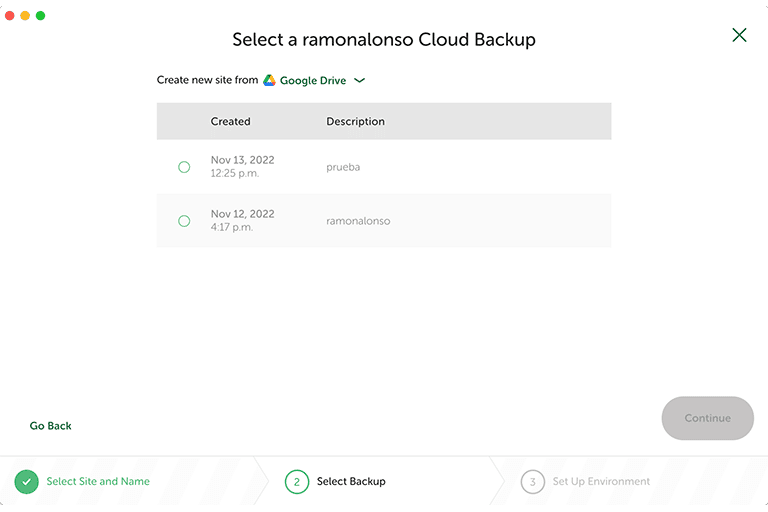Open Select Backup step

(x=351, y=482)
